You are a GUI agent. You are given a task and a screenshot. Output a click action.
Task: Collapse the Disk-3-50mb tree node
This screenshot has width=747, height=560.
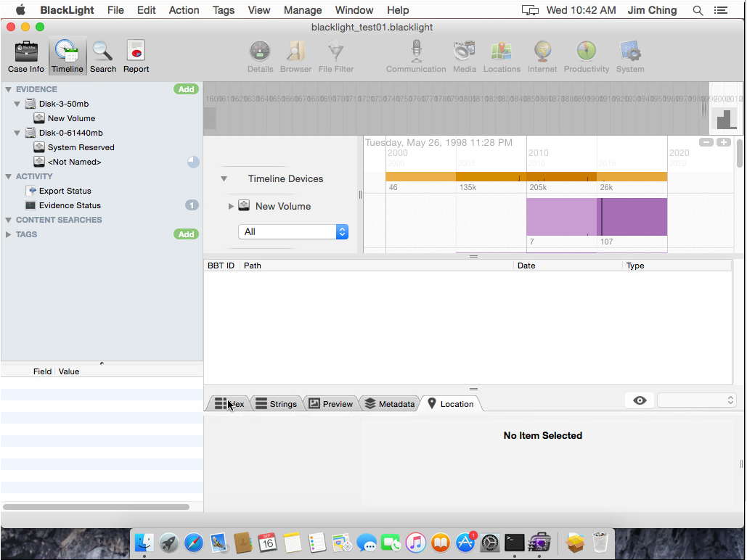(x=17, y=104)
